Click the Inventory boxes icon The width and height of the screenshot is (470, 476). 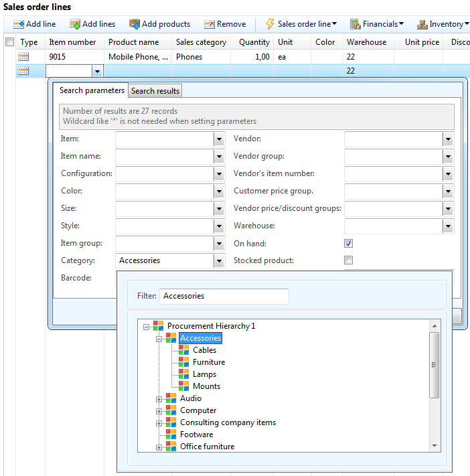[x=422, y=24]
